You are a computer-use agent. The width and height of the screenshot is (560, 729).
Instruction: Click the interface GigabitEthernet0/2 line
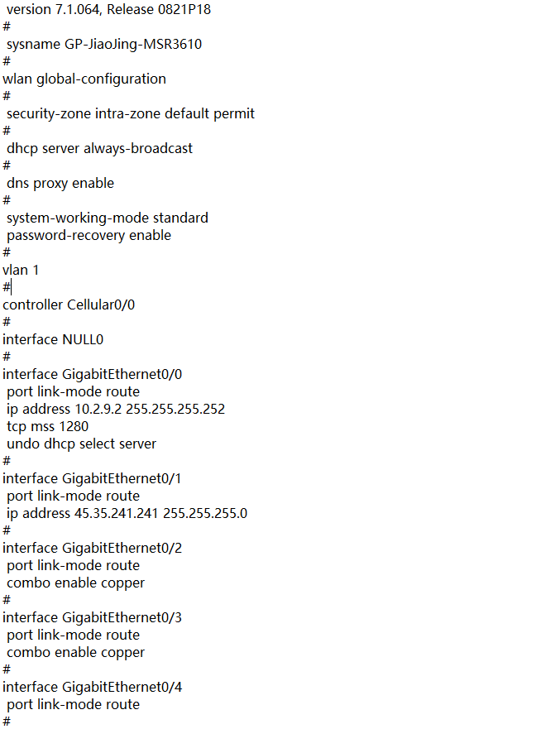pos(92,548)
